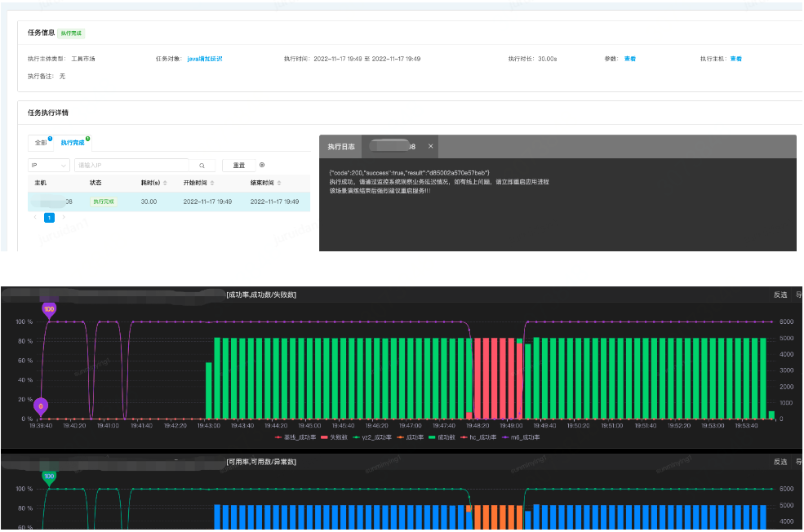Click 查看 link next to 参数
This screenshot has width=804, height=532.
[630, 59]
